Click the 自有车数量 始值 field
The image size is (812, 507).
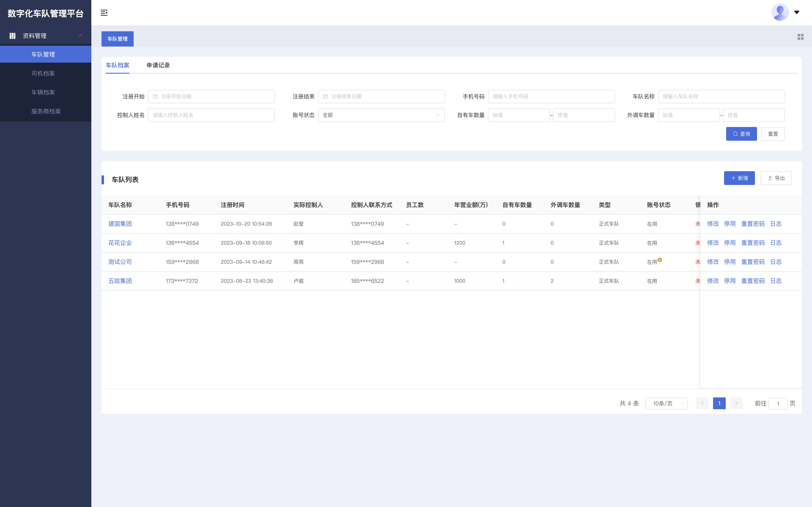[x=518, y=115]
